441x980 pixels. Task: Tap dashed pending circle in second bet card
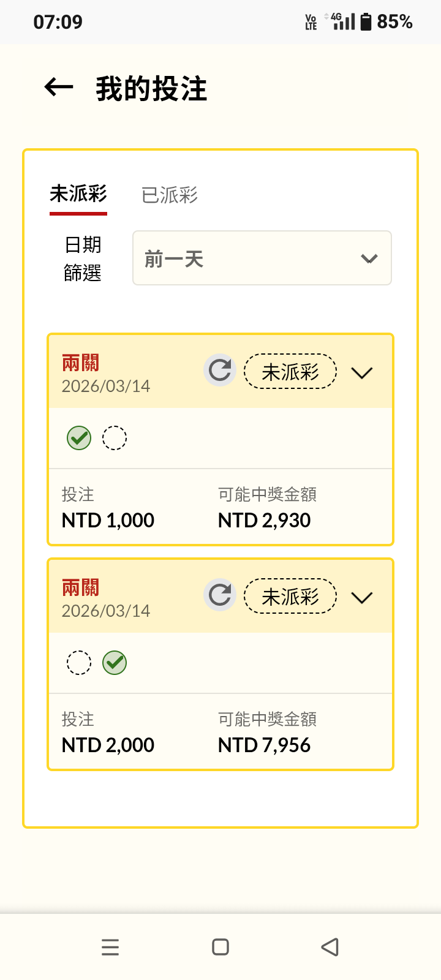(79, 663)
